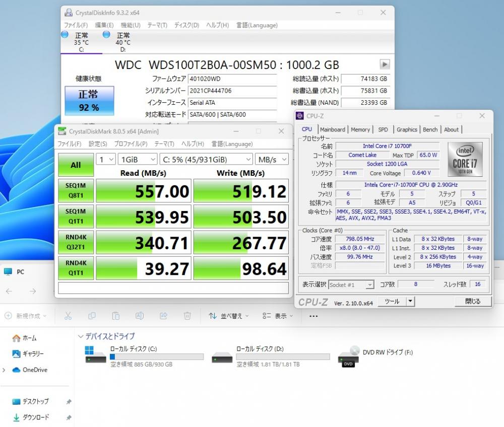Run the RND4K Q1T1 test
Viewport: 504px width, 427px height.
pyautogui.click(x=76, y=268)
